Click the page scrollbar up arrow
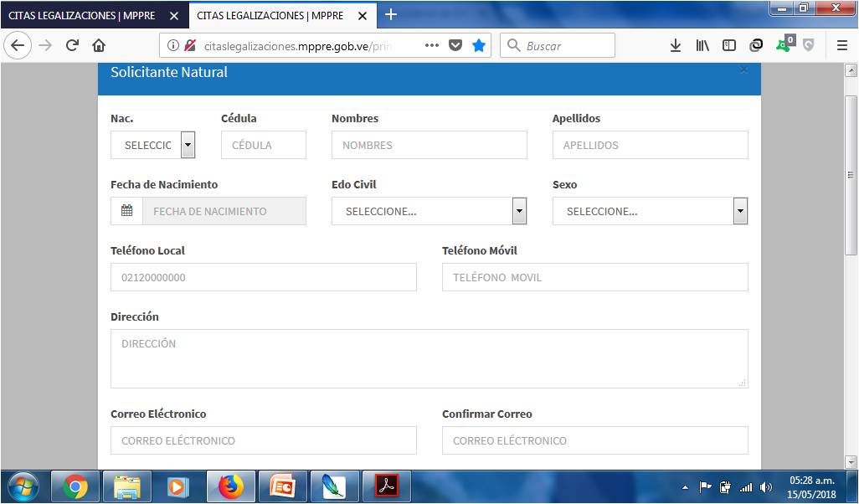Screen dimensions: 859x504 click(851, 70)
